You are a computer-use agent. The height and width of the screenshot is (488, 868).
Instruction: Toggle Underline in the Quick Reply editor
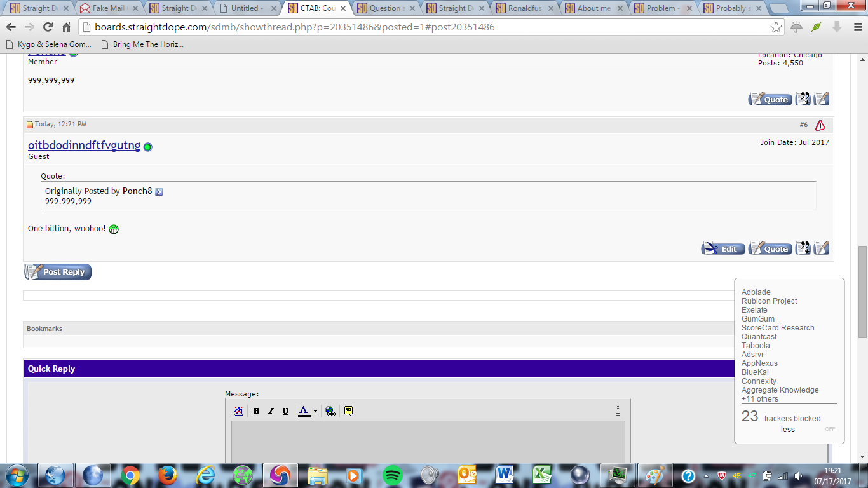point(285,411)
